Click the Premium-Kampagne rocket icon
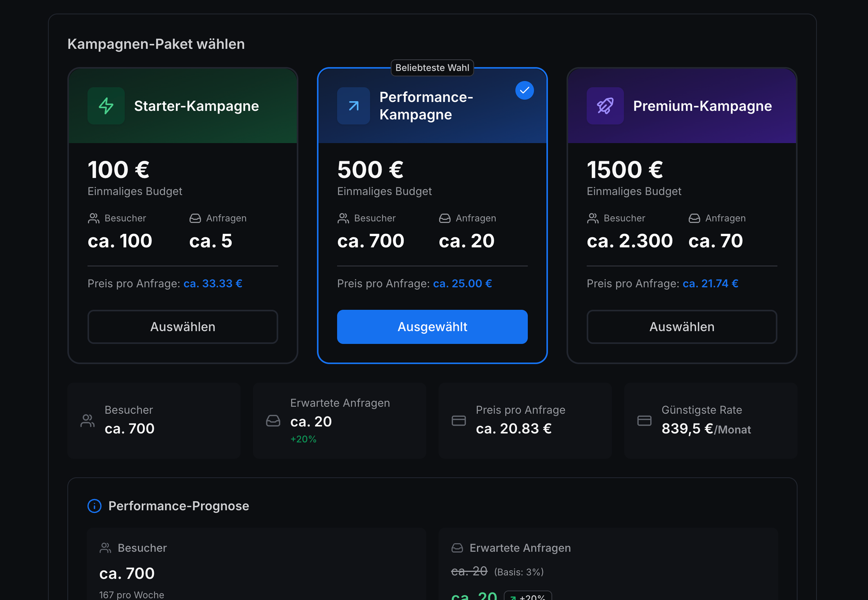The height and width of the screenshot is (600, 868). pos(605,106)
